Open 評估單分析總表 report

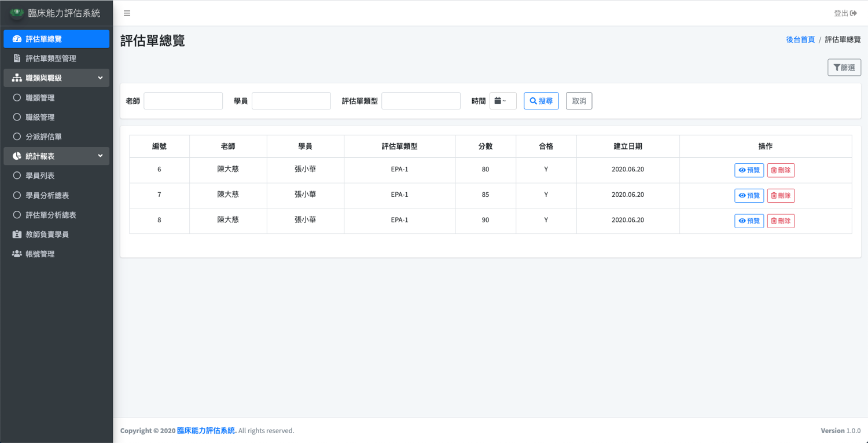point(56,215)
